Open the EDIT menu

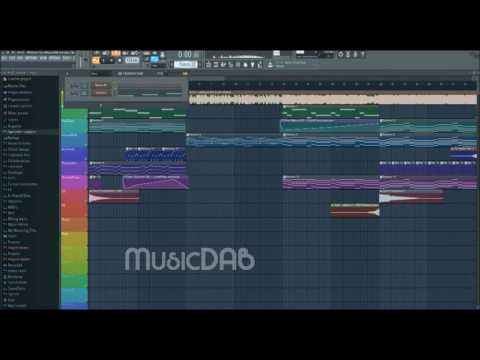[x=12, y=58]
